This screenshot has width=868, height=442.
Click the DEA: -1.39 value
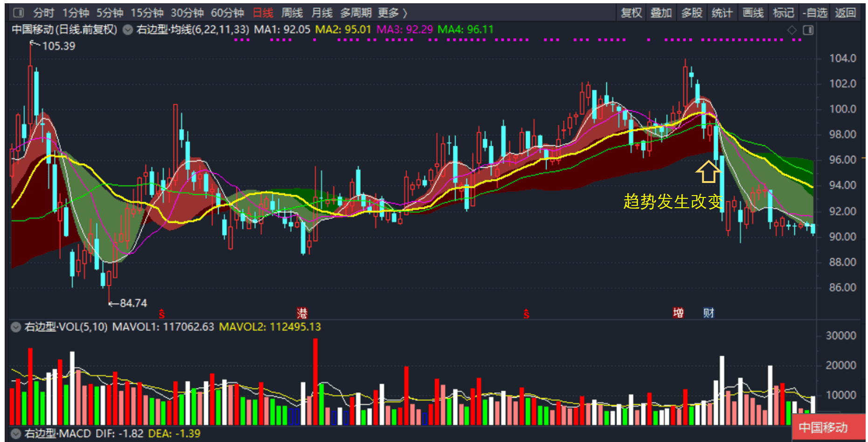(174, 434)
